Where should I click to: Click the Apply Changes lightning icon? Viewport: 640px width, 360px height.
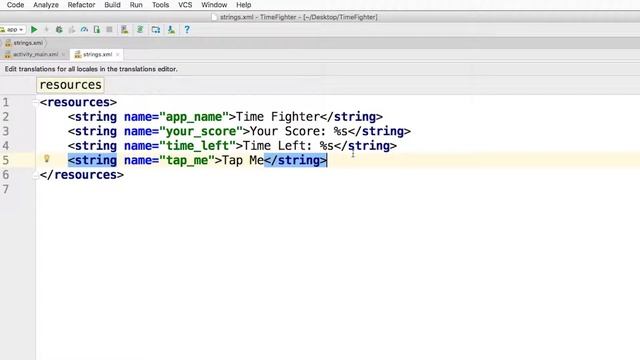[46, 29]
